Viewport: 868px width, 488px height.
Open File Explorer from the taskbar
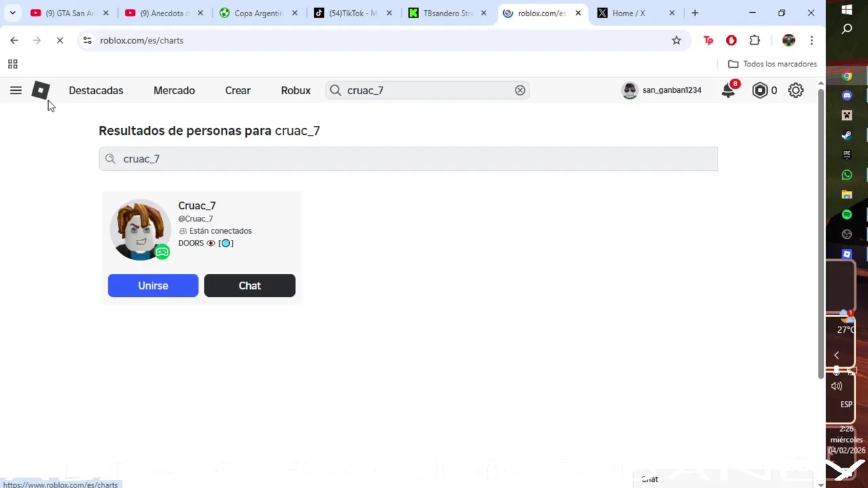click(x=847, y=195)
